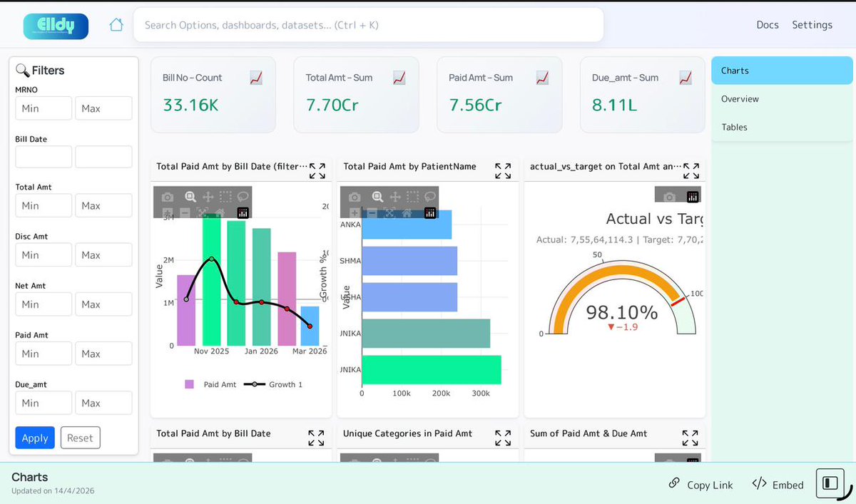Switch to the Overview tab
This screenshot has height=504, width=856.
tap(782, 99)
